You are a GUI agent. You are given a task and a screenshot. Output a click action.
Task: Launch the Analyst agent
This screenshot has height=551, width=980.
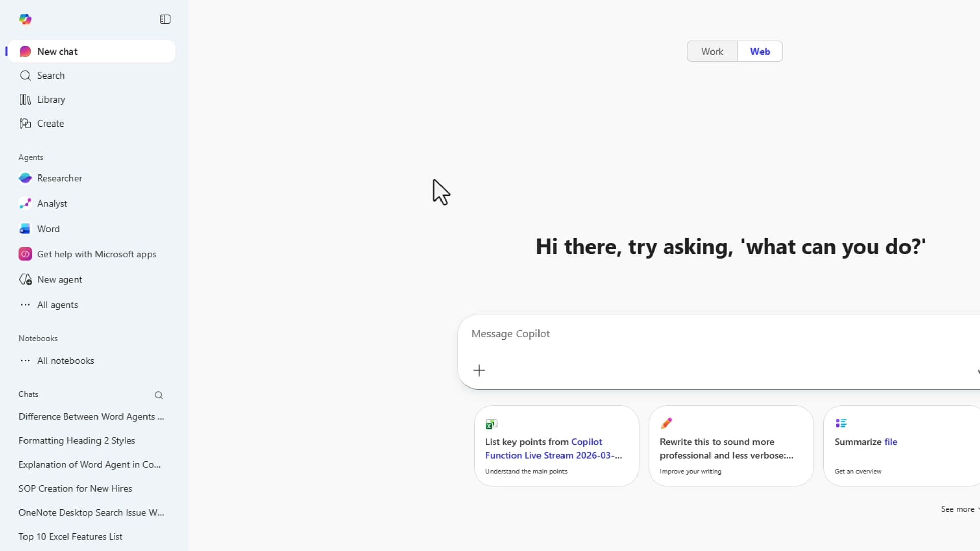point(52,204)
